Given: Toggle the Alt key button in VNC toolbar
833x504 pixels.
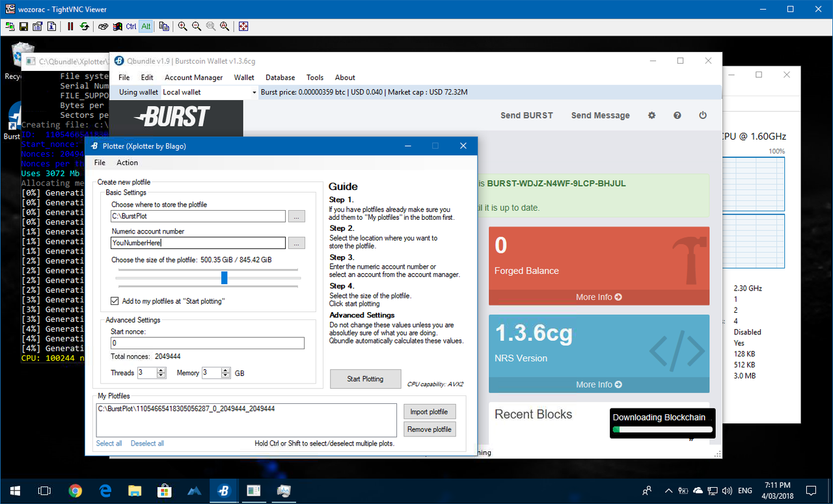Looking at the screenshot, I should pos(146,27).
